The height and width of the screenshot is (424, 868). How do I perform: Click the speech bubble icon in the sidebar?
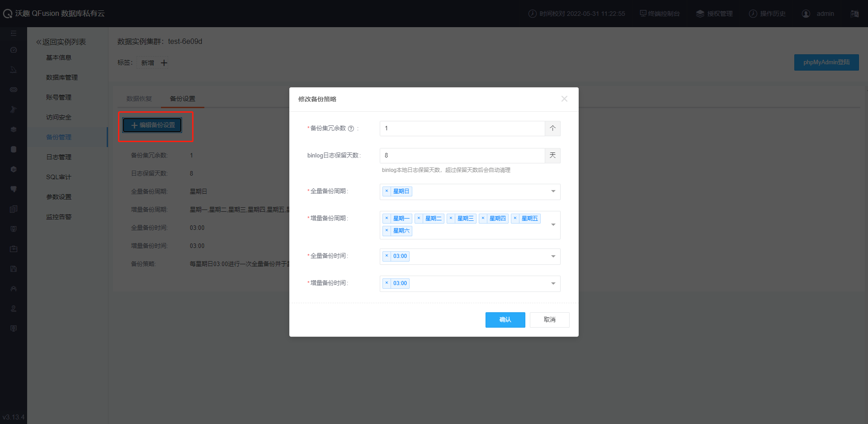point(14,189)
